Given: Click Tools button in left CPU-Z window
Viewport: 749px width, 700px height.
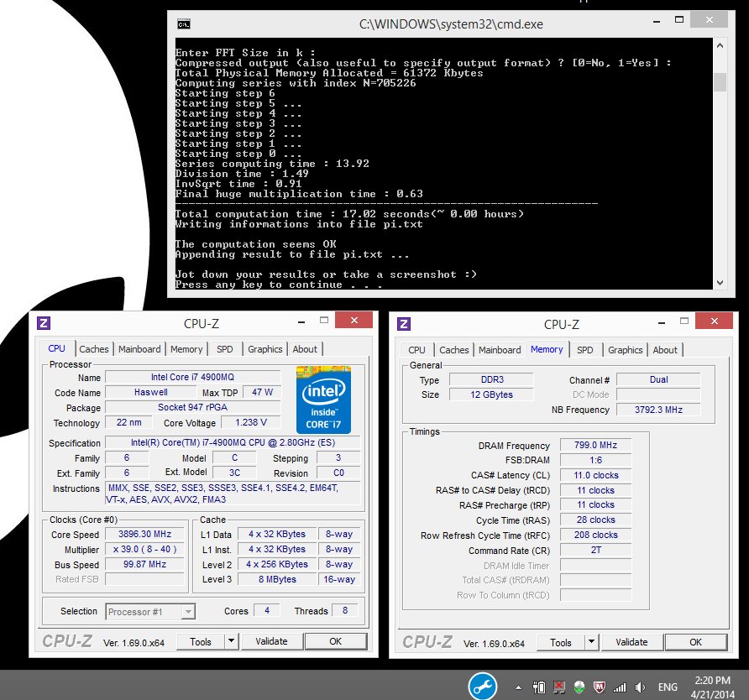Looking at the screenshot, I should [x=201, y=642].
